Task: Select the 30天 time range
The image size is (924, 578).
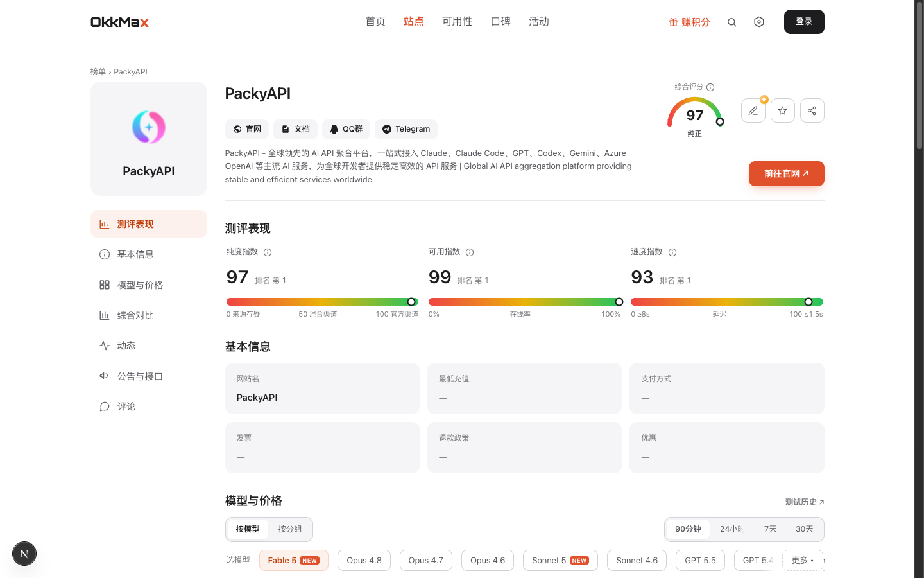Action: click(x=805, y=529)
